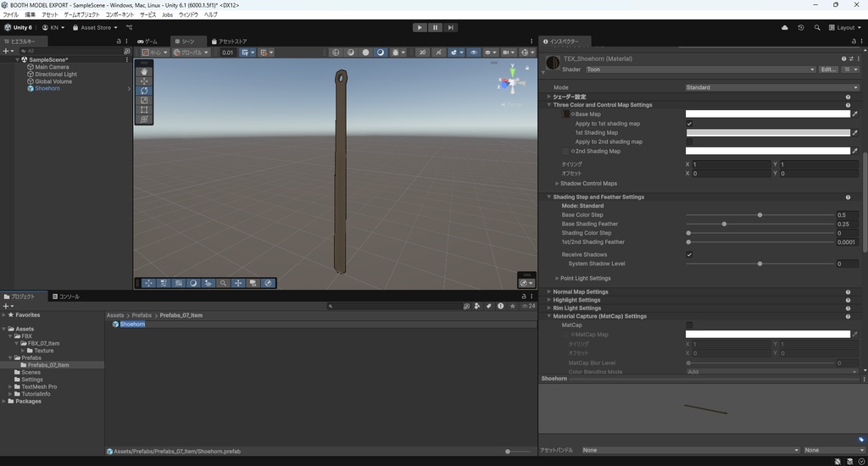Open the 1st Shading Map color swatch
The width and height of the screenshot is (868, 466).
(x=768, y=133)
